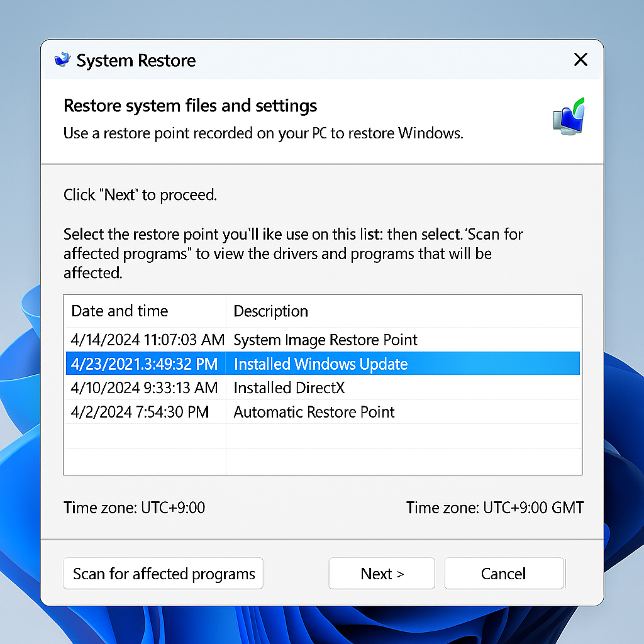Viewport: 644px width, 644px height.
Task: Click the 'Date and time' column header
Action: point(119,311)
